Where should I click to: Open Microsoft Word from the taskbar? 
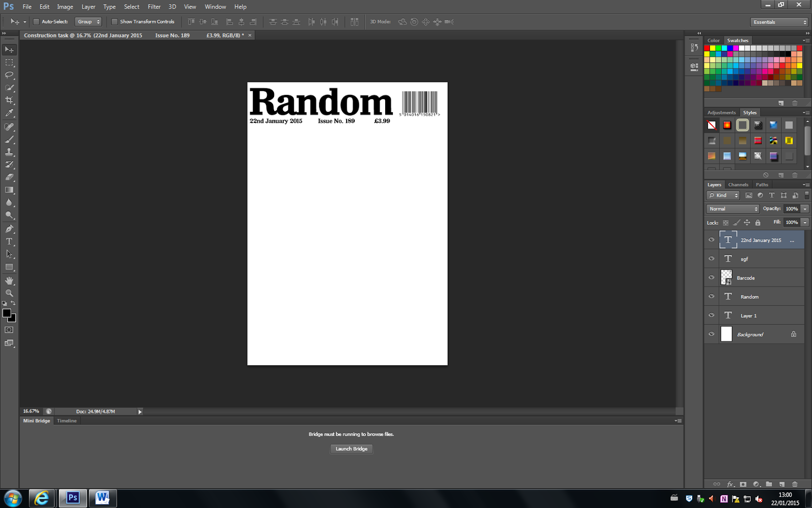pyautogui.click(x=103, y=498)
